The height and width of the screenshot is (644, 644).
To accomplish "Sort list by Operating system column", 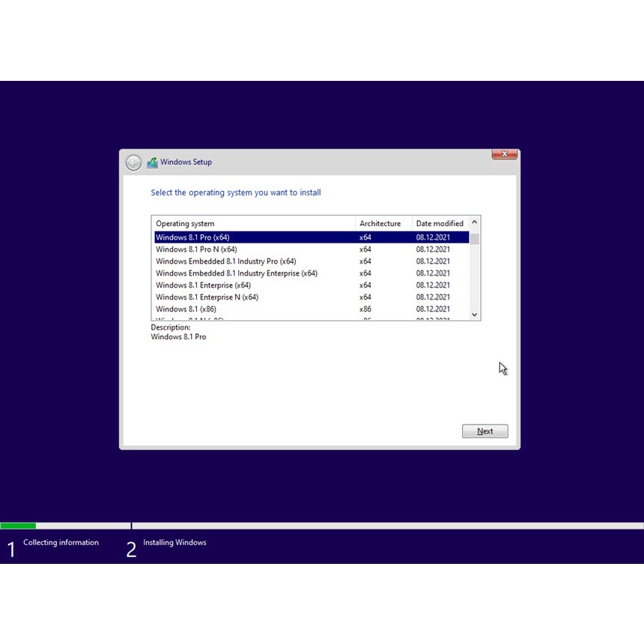I will 185,223.
